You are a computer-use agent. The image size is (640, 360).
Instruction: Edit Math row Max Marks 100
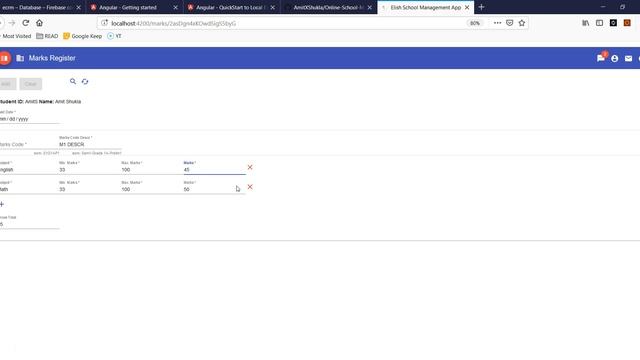(x=152, y=189)
